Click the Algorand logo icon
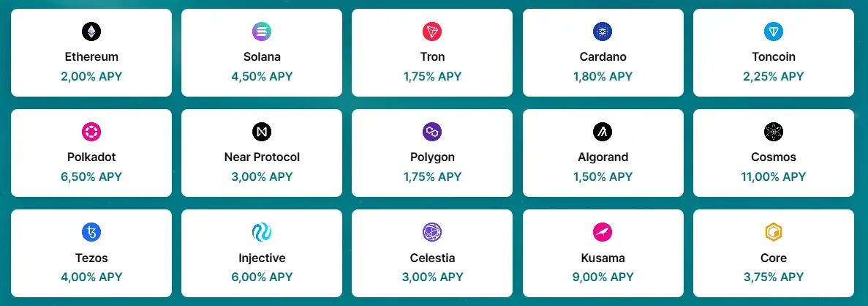This screenshot has height=306, width=868. click(x=603, y=132)
